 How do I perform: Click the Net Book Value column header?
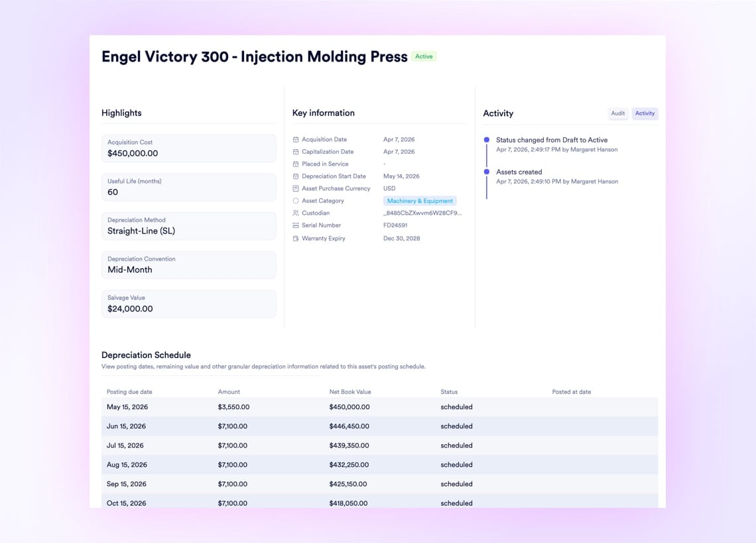pos(350,392)
